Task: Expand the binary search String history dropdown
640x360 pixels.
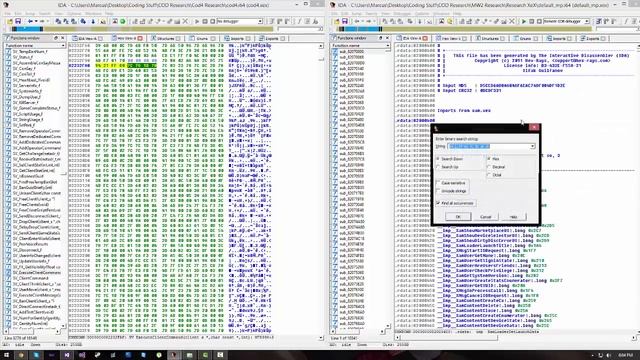Action: [x=532, y=146]
